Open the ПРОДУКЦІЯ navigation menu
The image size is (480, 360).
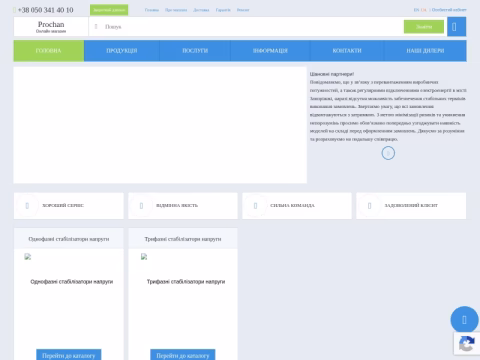click(x=122, y=51)
